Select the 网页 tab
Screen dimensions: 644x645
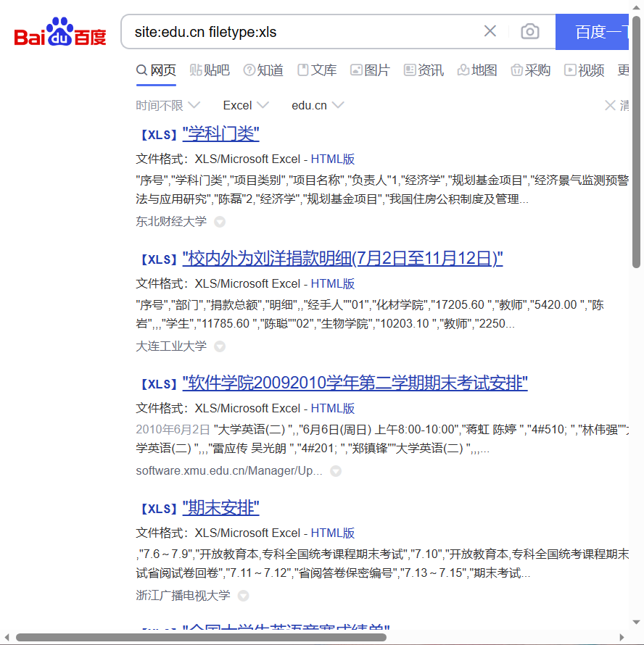pyautogui.click(x=156, y=70)
